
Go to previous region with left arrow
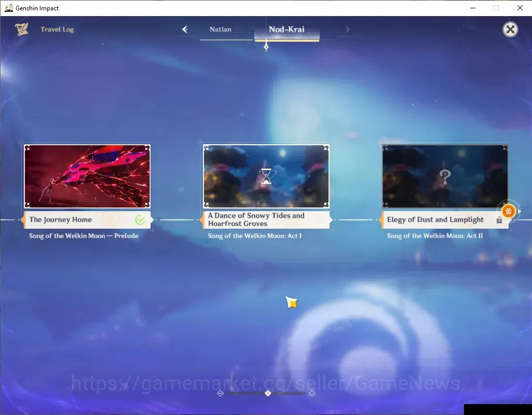tap(185, 29)
